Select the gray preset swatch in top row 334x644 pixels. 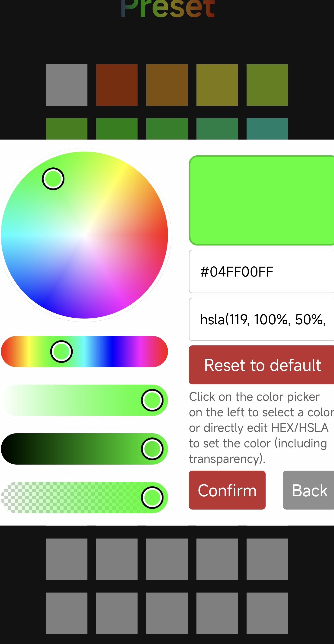67,85
